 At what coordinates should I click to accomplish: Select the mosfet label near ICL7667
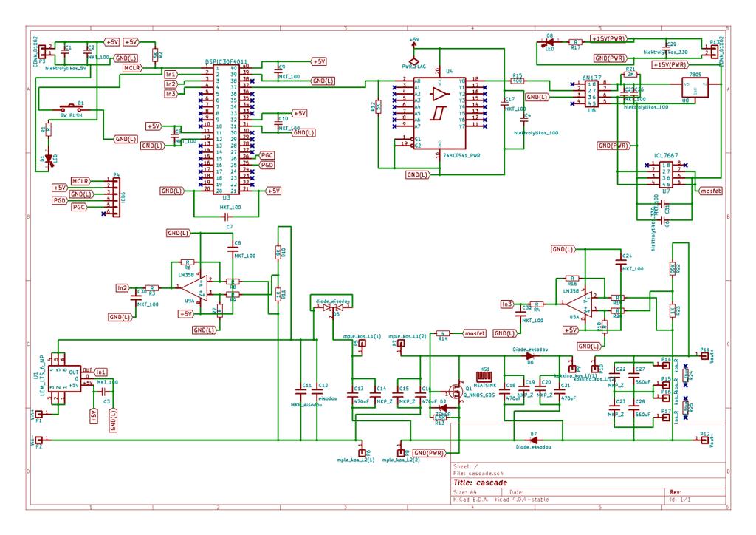point(711,191)
